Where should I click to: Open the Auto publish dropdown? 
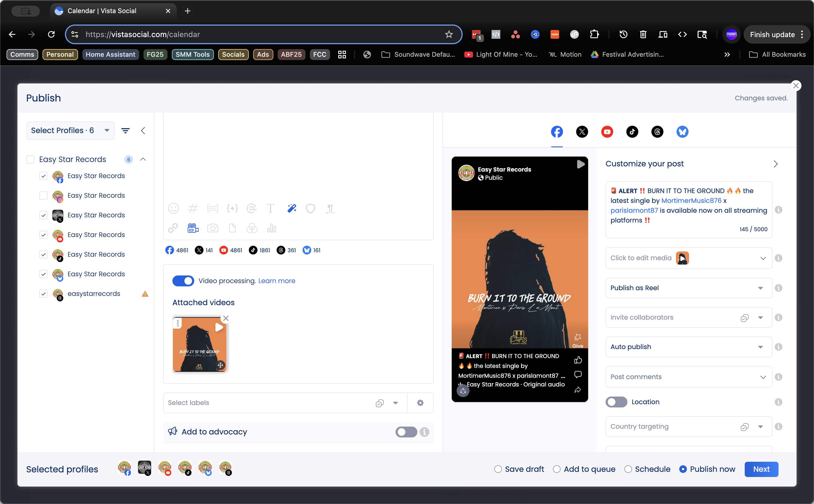(x=688, y=347)
